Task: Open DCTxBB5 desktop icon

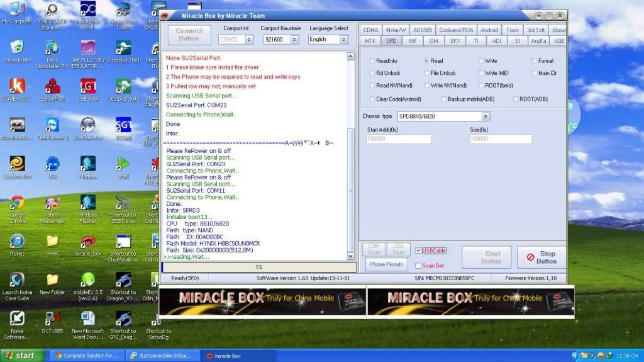Action: [53, 322]
